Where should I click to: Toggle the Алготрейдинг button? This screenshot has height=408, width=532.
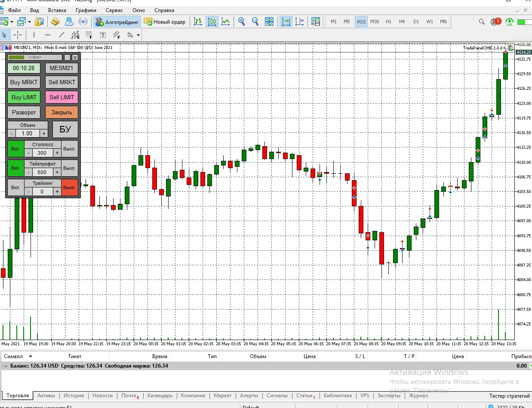pyautogui.click(x=117, y=21)
